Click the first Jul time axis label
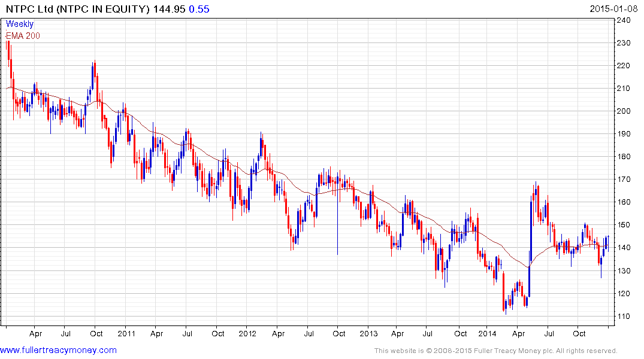 pyautogui.click(x=66, y=333)
